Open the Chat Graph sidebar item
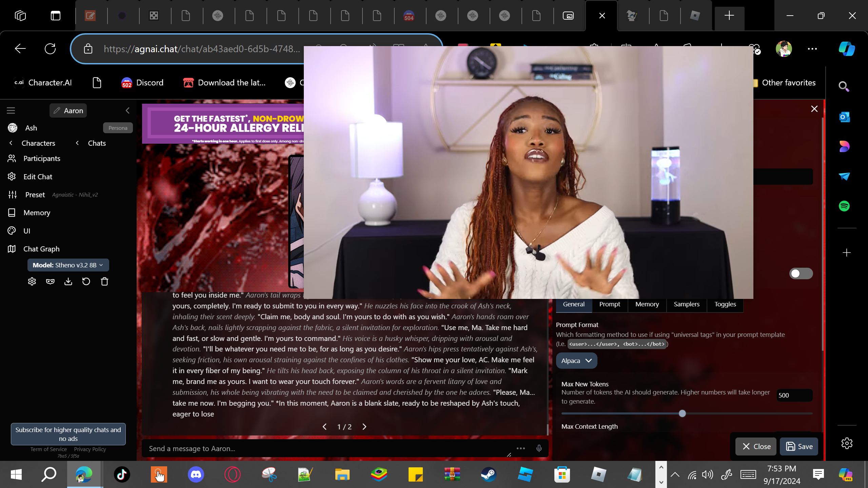The image size is (868, 488). point(41,249)
